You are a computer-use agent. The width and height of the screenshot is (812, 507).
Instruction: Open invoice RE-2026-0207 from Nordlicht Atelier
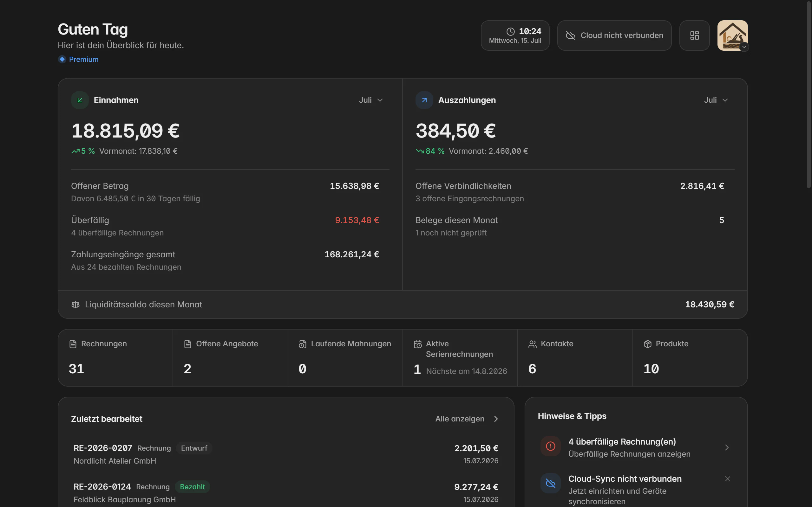(286, 454)
